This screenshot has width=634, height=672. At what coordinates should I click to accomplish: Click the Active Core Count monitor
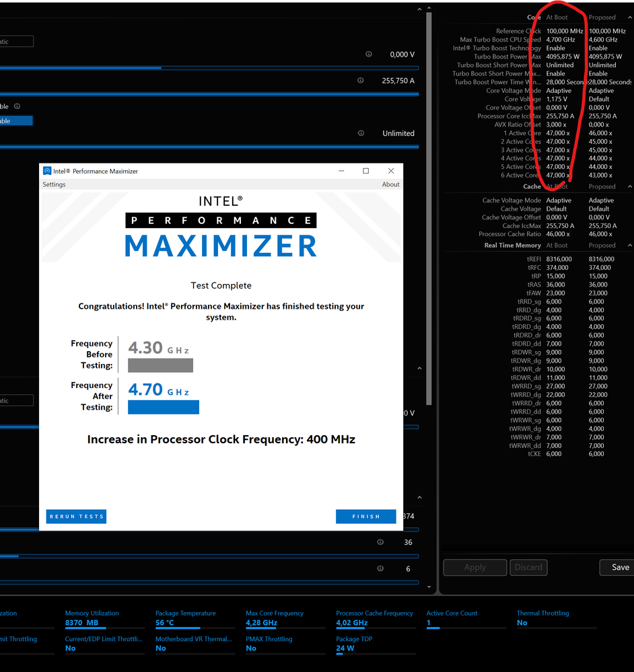pyautogui.click(x=466, y=618)
